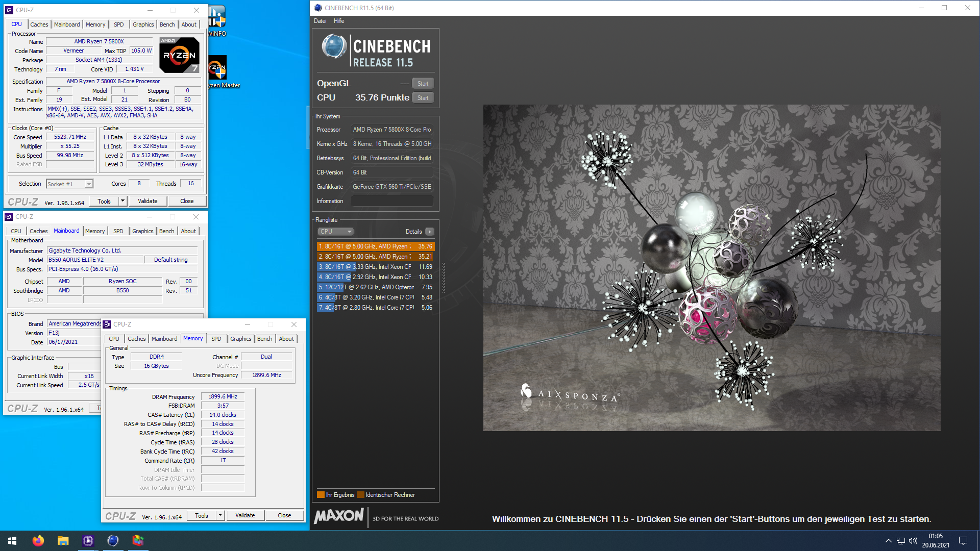The image size is (980, 551).
Task: Start the OpenGL benchmark
Action: click(x=423, y=84)
